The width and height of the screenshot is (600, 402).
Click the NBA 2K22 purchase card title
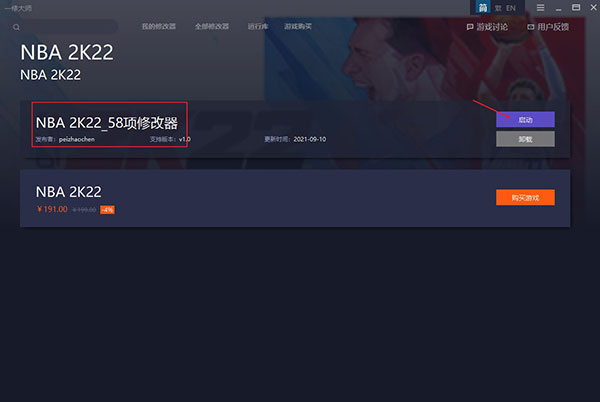tap(69, 192)
